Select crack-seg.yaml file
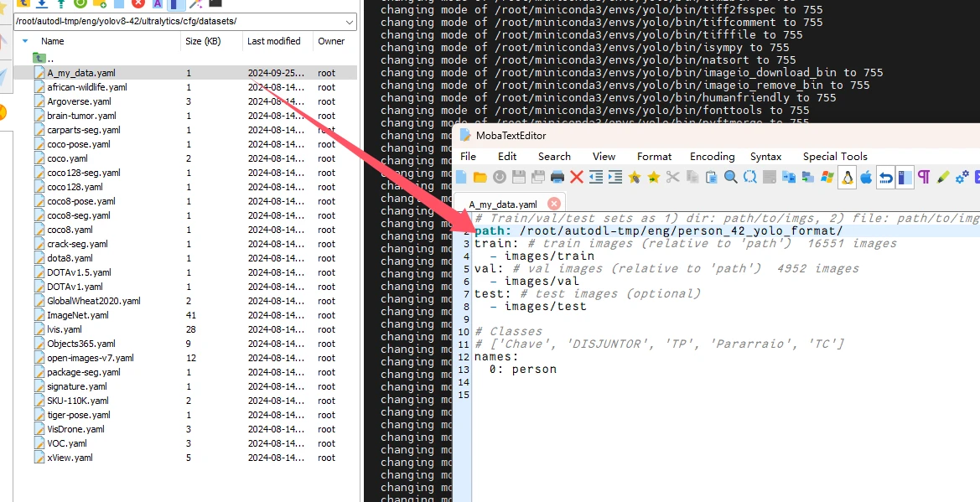 (77, 245)
